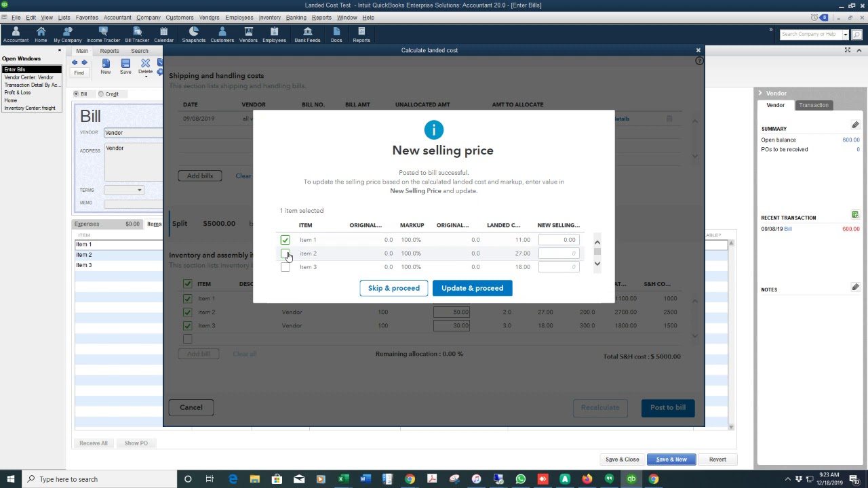Edit vendor Notes with the pencil icon

[x=855, y=287]
